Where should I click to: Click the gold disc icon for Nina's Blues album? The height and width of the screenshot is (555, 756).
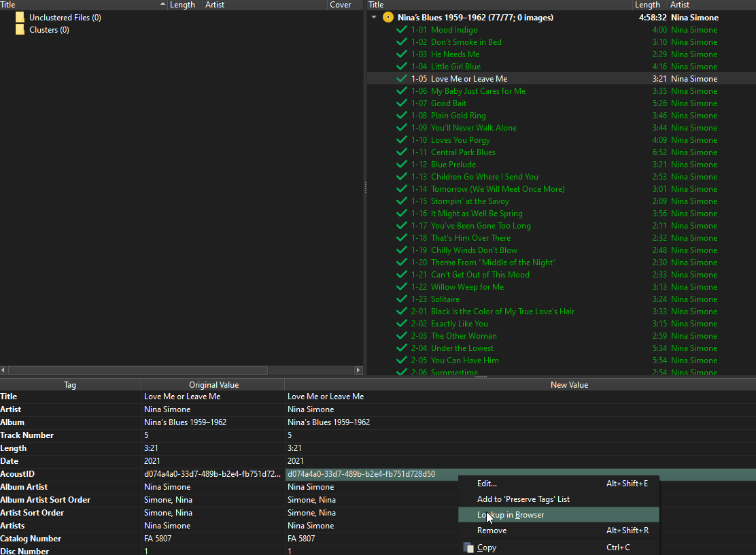click(x=388, y=18)
